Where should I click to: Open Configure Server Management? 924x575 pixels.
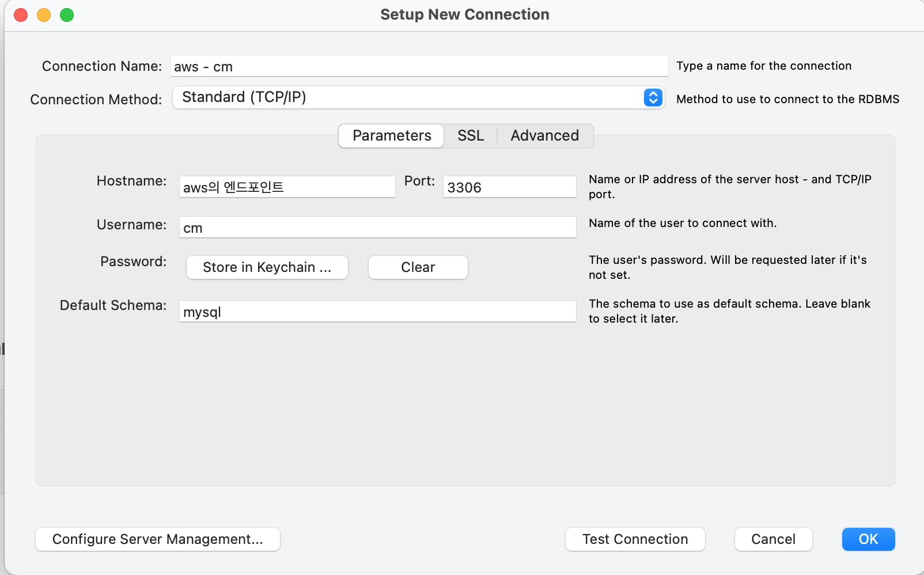pyautogui.click(x=158, y=539)
